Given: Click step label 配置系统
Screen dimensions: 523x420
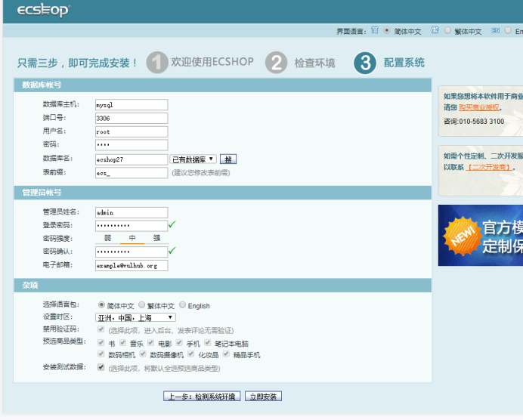Looking at the screenshot, I should tap(404, 63).
